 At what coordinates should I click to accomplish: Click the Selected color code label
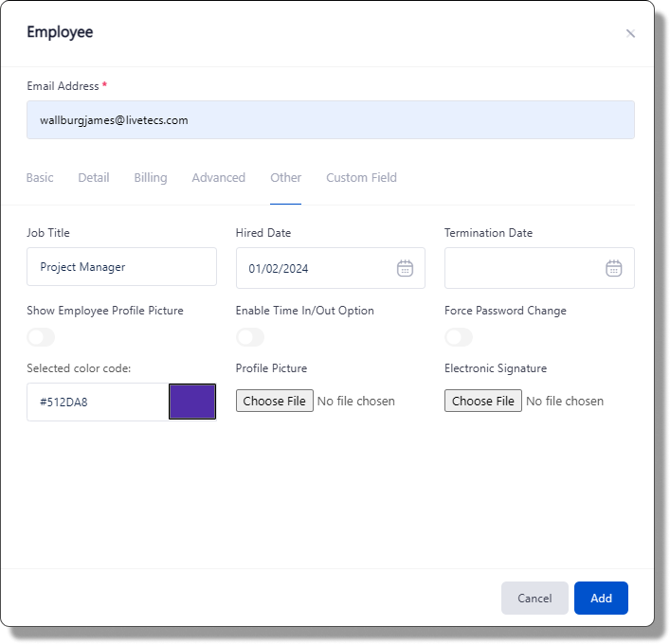[x=79, y=368]
